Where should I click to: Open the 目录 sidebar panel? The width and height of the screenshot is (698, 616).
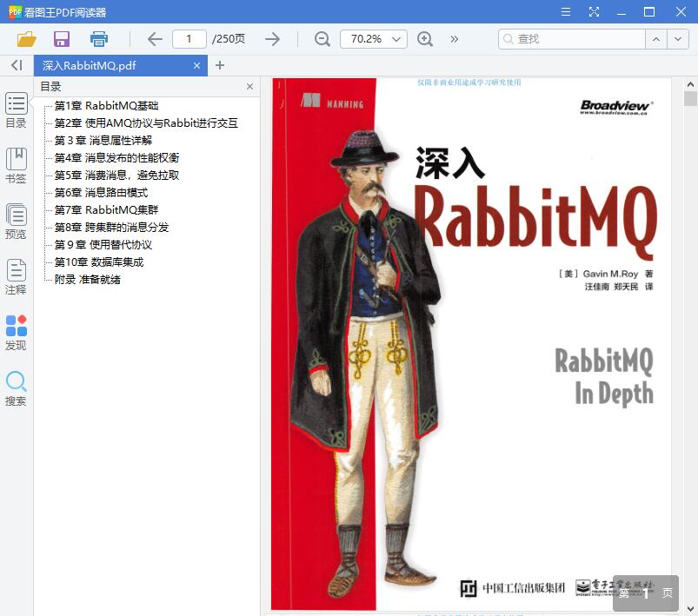click(16, 110)
